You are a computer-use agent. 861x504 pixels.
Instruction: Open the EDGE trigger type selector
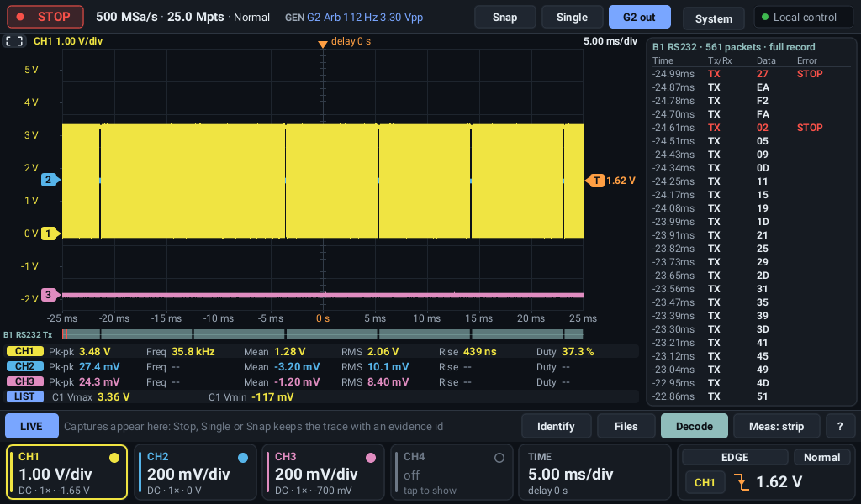735,457
